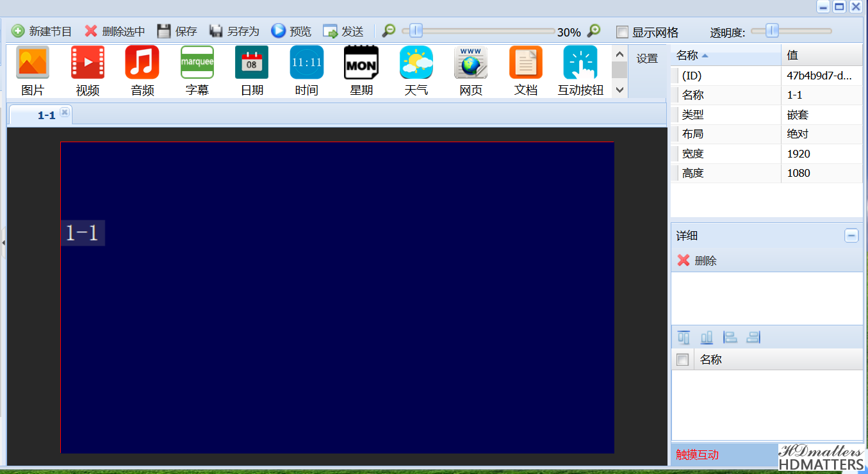Check the select-all box beside 名称 list header

coord(682,360)
